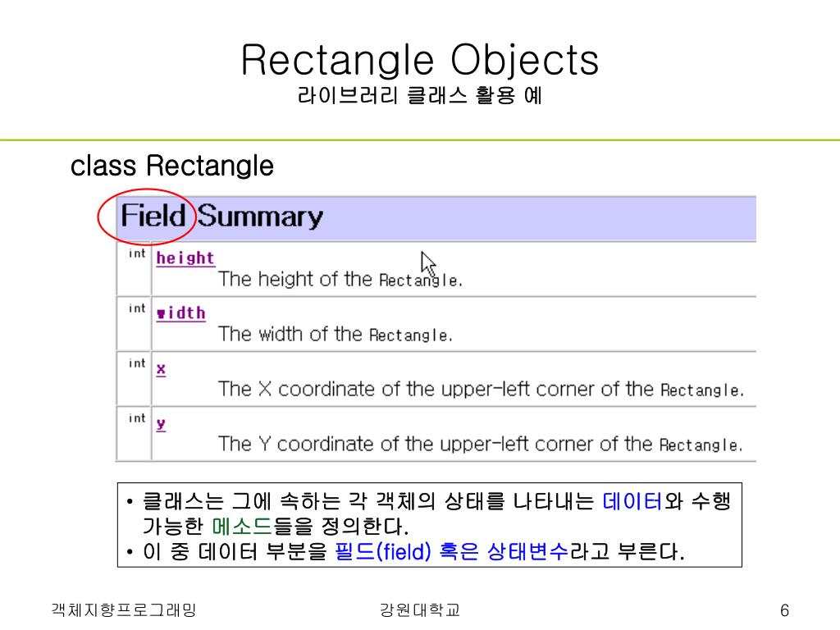This screenshot has width=840, height=630.
Task: Open the y field link
Action: pos(161,424)
